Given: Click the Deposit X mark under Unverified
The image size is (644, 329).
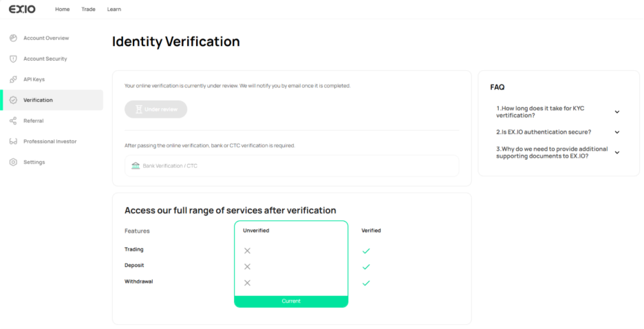Looking at the screenshot, I should coord(247,266).
